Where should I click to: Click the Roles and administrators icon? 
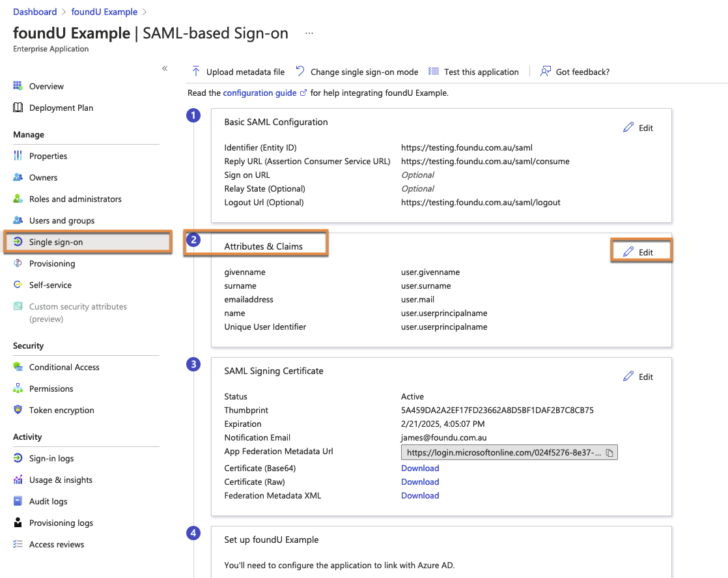(18, 199)
